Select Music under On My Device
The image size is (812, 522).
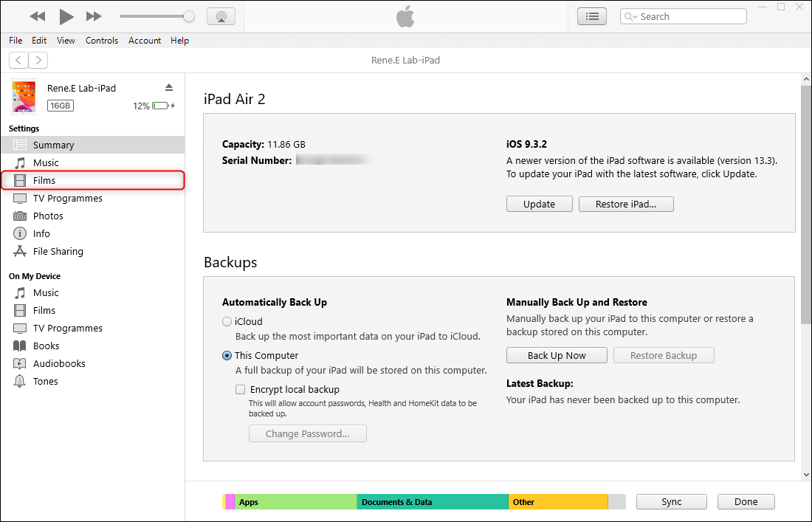93,292
